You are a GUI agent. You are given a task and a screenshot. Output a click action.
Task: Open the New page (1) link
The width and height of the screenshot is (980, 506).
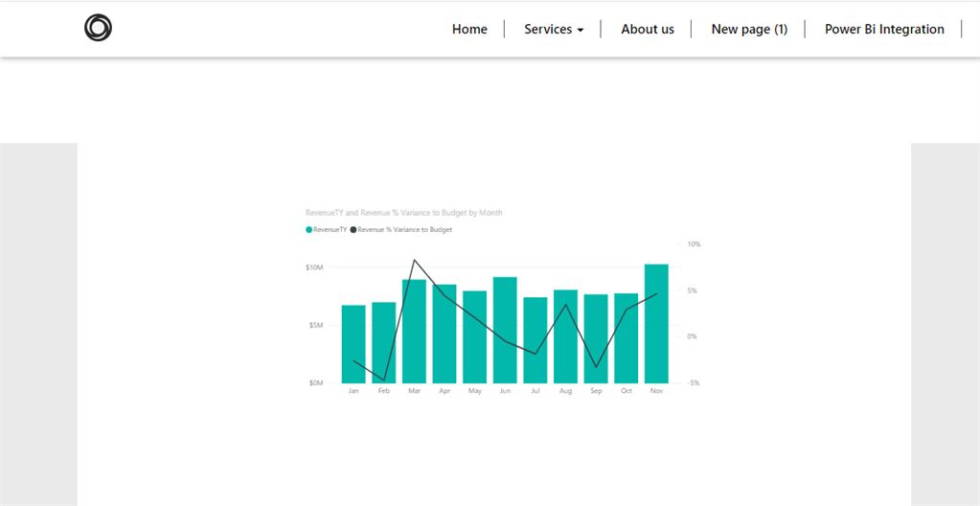pyautogui.click(x=749, y=29)
